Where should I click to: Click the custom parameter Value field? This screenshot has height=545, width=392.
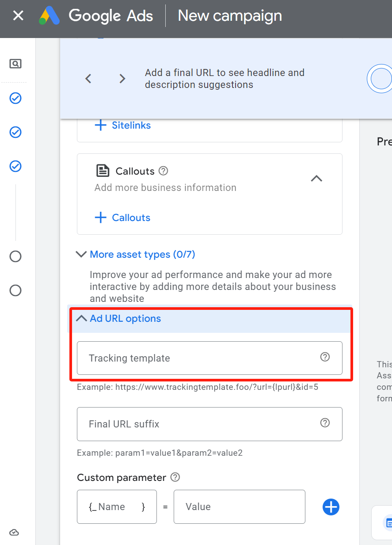click(x=239, y=507)
